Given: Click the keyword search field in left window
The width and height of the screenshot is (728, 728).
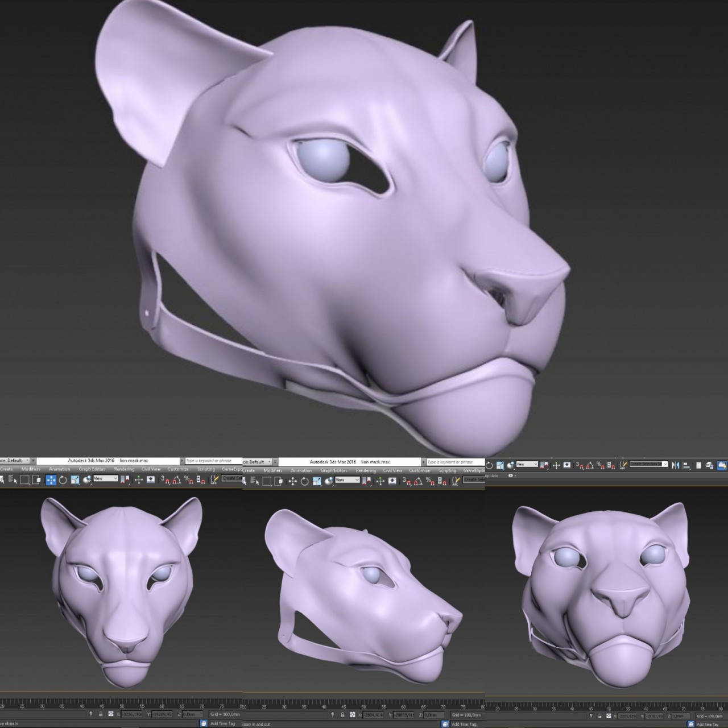Looking at the screenshot, I should [213, 461].
